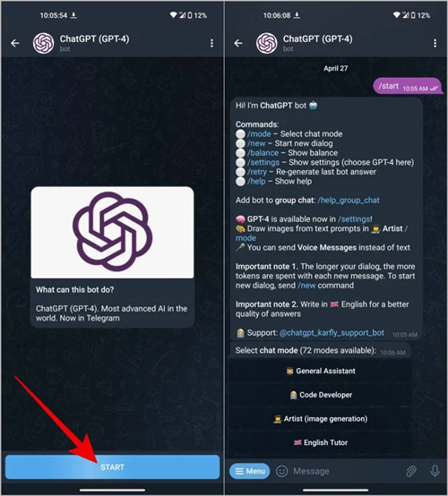448x496 pixels.
Task: Open the ChatGPT bot avatar in left header
Action: point(43,43)
